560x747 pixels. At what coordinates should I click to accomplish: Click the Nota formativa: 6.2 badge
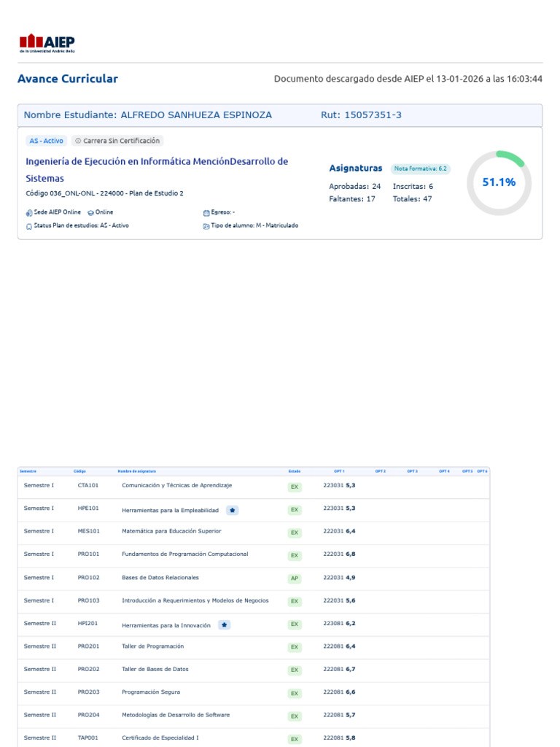click(x=421, y=169)
